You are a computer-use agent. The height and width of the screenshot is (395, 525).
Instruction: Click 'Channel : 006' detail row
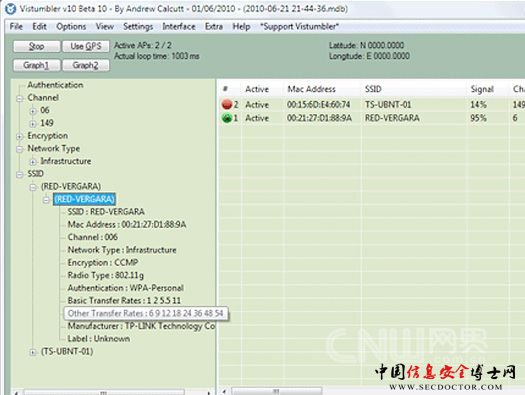point(93,237)
